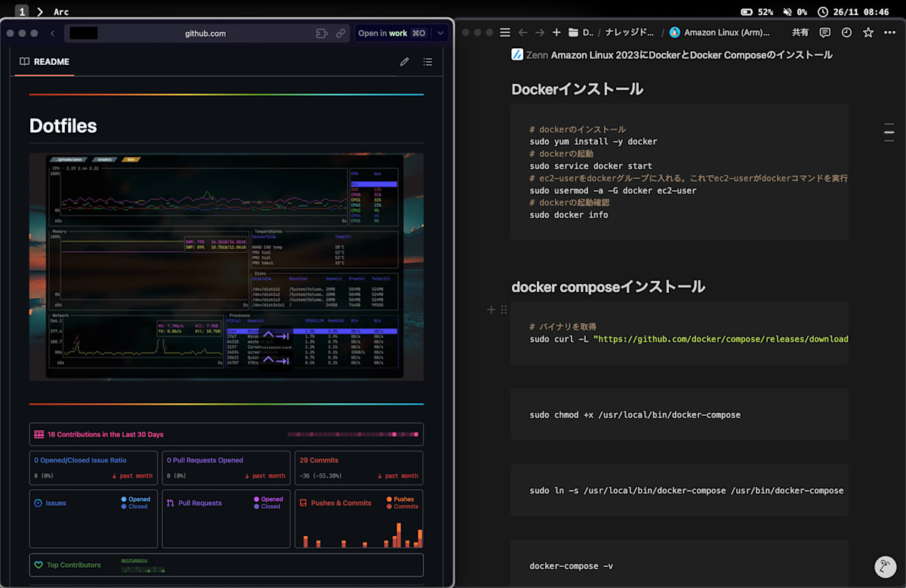Image resolution: width=906 pixels, height=588 pixels.
Task: Click the Dotfiles heading in the README
Action: tap(63, 125)
